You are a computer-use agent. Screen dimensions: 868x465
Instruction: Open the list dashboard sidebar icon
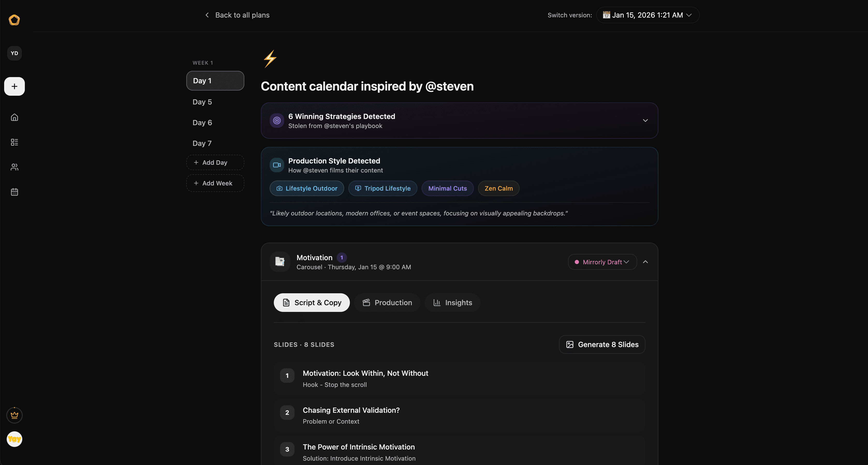[x=14, y=142]
